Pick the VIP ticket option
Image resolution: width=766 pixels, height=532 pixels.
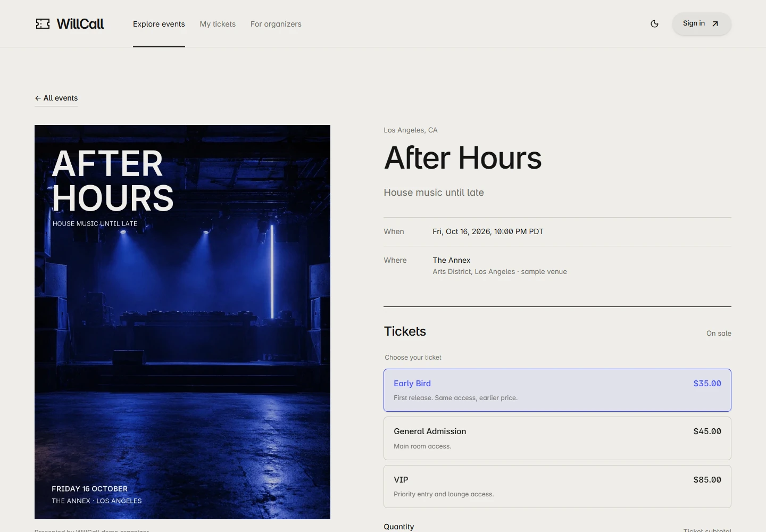coord(557,486)
